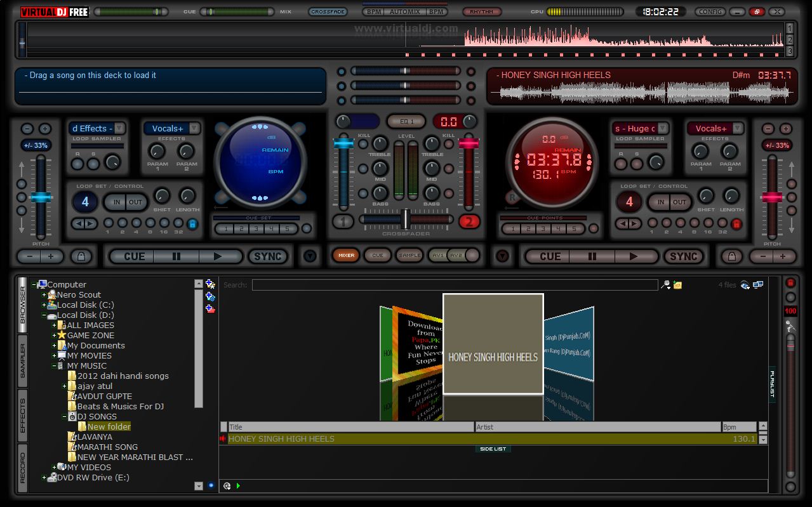Open the left deck Vocals+ effects dropdown
The height and width of the screenshot is (507, 812).
194,128
